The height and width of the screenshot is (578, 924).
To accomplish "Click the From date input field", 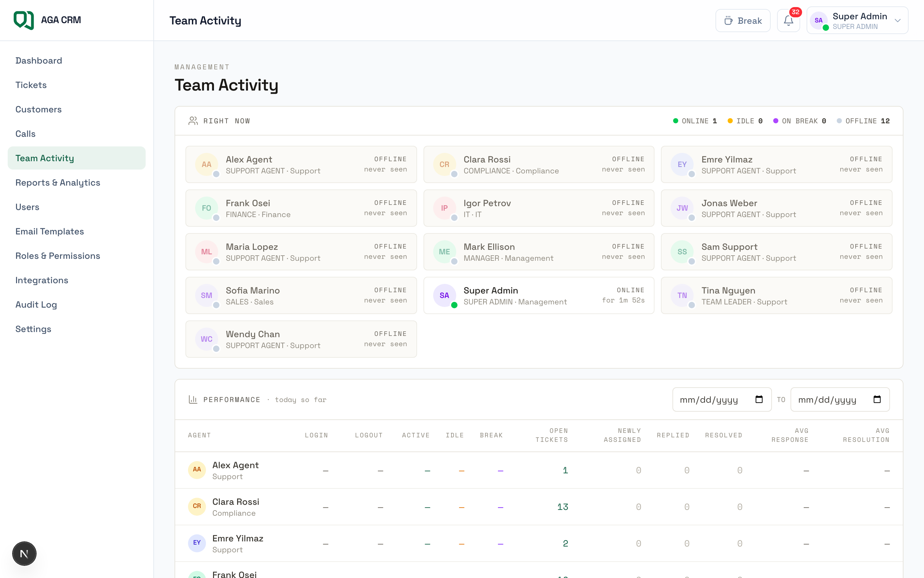I will [x=722, y=399].
